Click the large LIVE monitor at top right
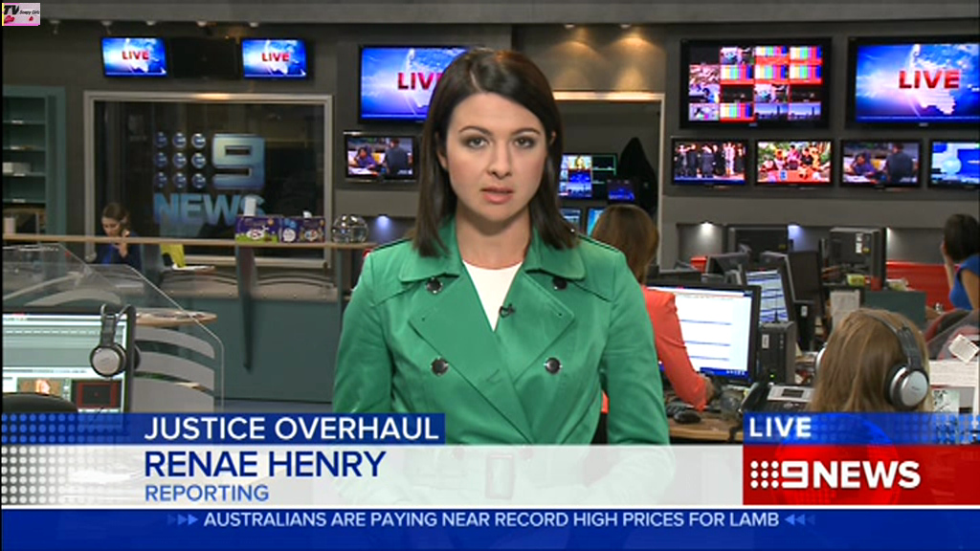980x551 pixels. [913, 81]
